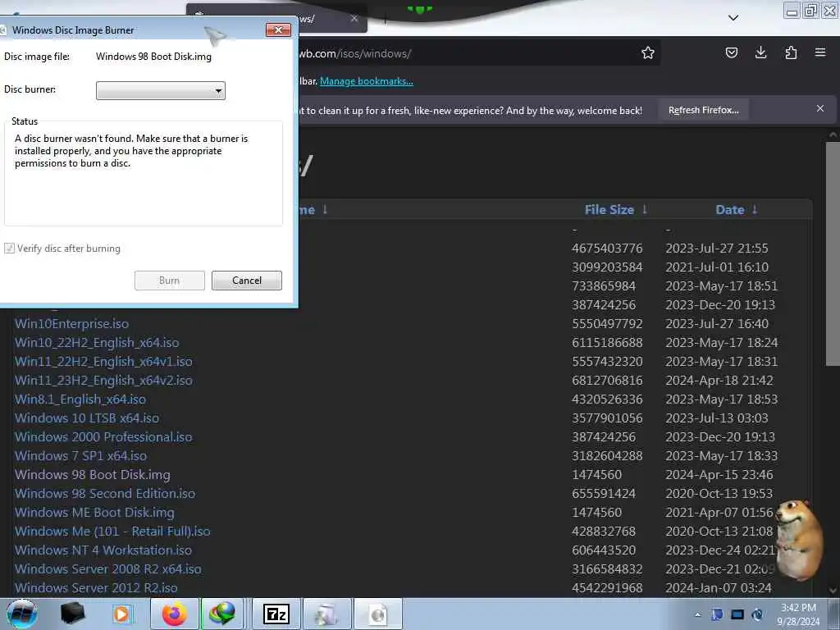
Task: Click file size 655591424
Action: coord(603,493)
